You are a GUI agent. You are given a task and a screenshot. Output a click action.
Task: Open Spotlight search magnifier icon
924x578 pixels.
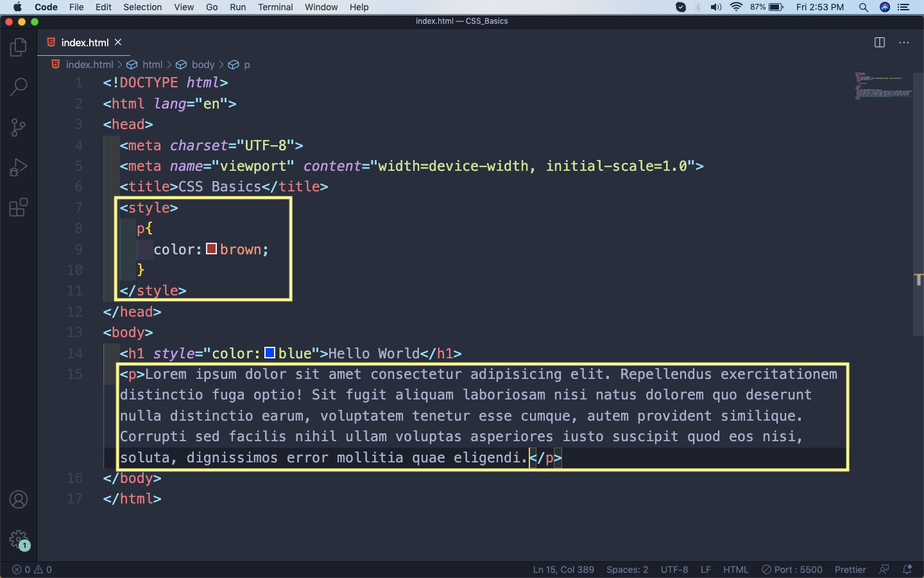[x=864, y=7]
